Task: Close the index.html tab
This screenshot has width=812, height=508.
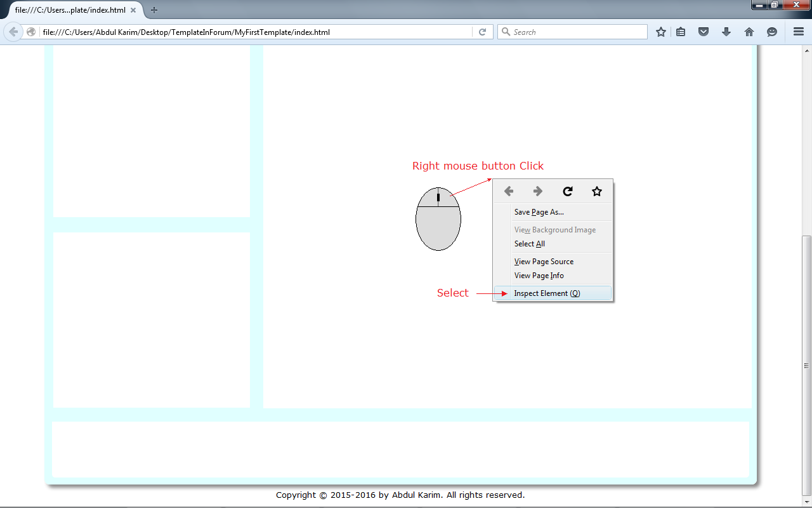Action: point(133,10)
